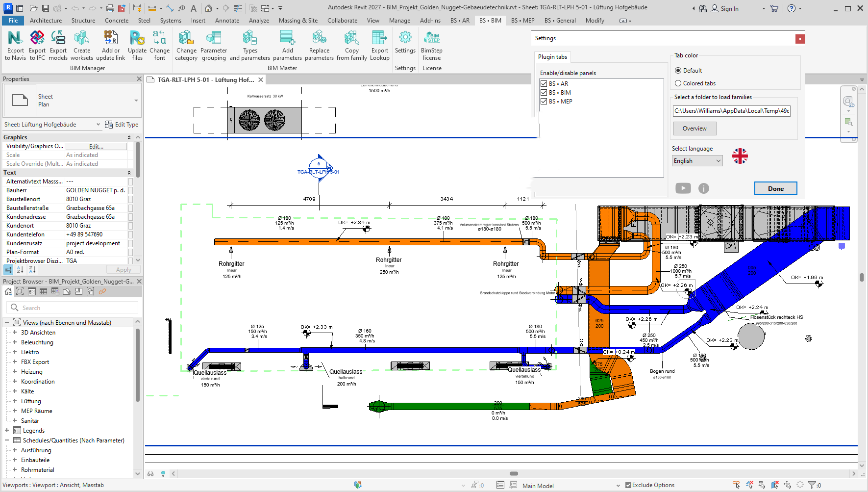Click Main Model workset field
This screenshot has width=868, height=492.
tap(570, 486)
